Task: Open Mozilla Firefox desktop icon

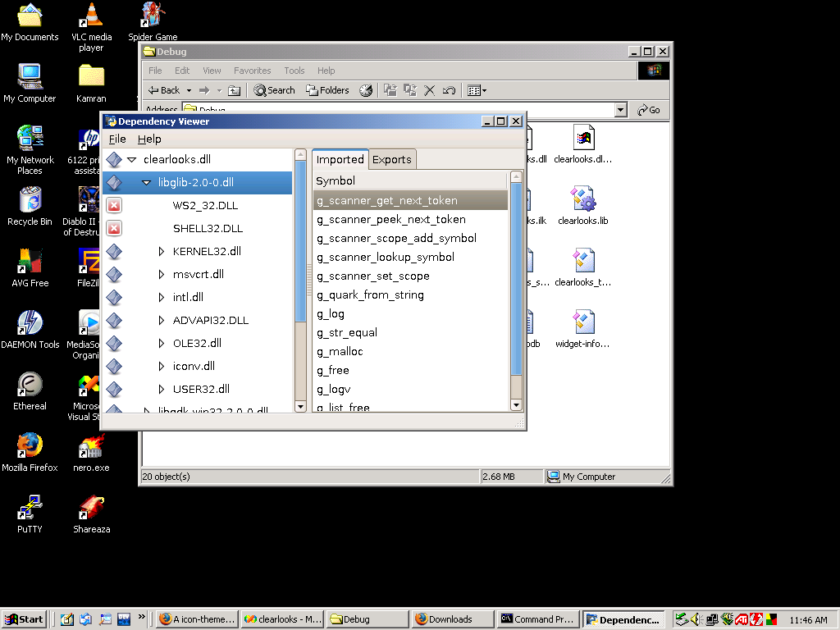Action: [30, 445]
